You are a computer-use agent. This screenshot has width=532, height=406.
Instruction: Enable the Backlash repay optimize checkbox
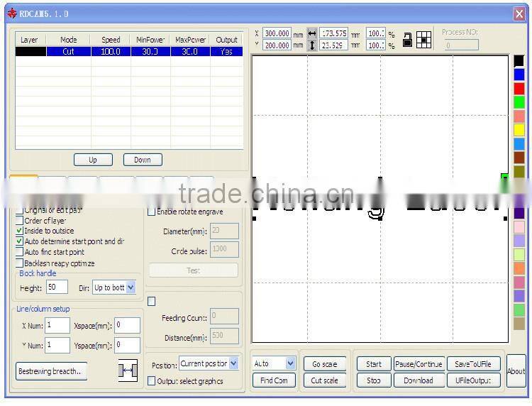pos(19,263)
